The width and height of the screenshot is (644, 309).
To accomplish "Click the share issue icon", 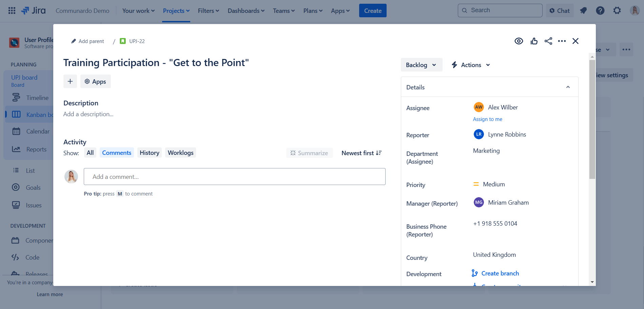I will coord(548,41).
